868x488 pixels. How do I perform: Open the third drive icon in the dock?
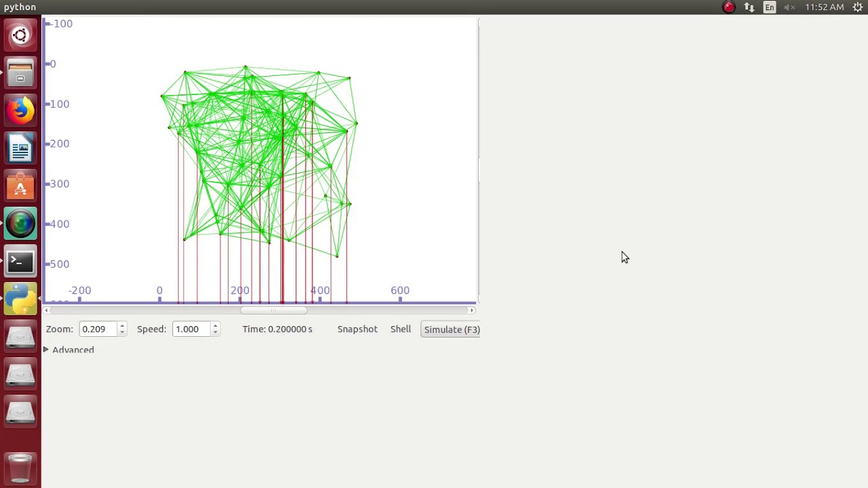[x=20, y=412]
